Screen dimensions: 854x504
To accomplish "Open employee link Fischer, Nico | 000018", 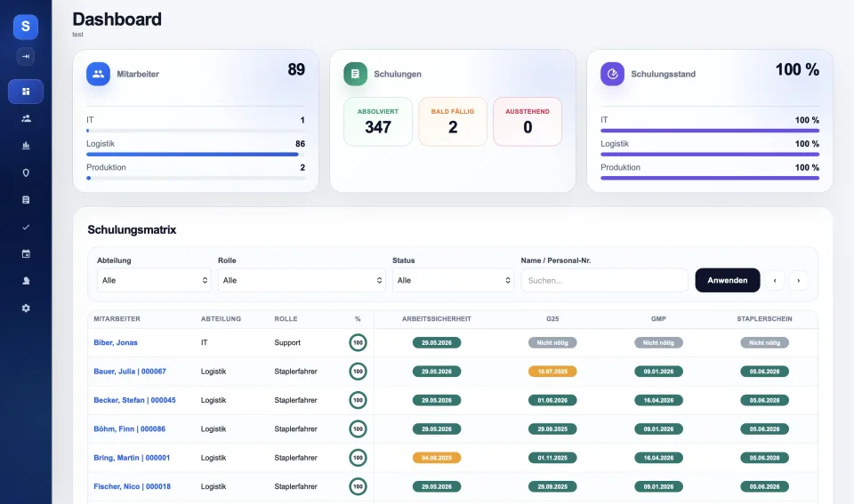I will click(x=132, y=486).
